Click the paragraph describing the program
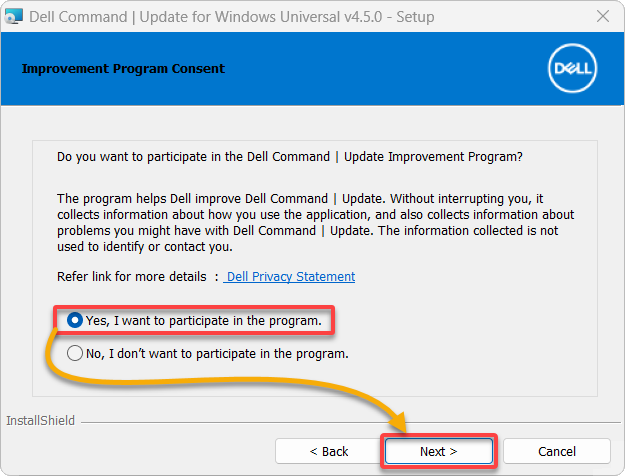 pyautogui.click(x=315, y=215)
